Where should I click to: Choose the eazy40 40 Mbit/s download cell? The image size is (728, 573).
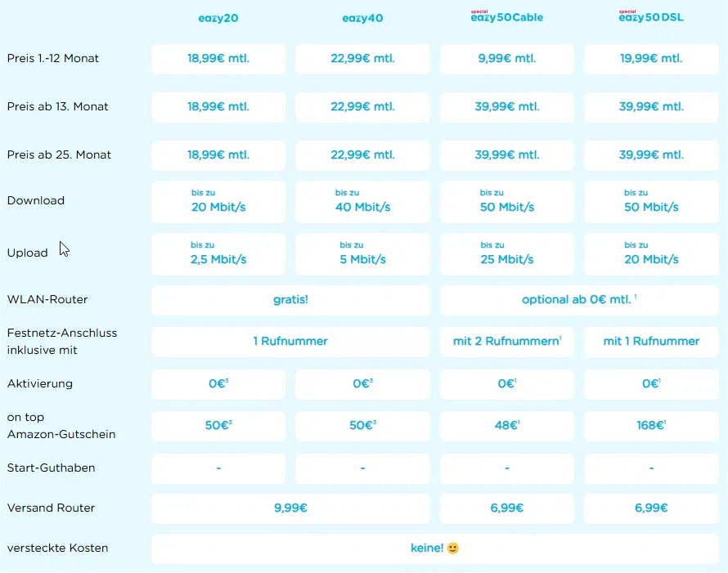click(362, 201)
